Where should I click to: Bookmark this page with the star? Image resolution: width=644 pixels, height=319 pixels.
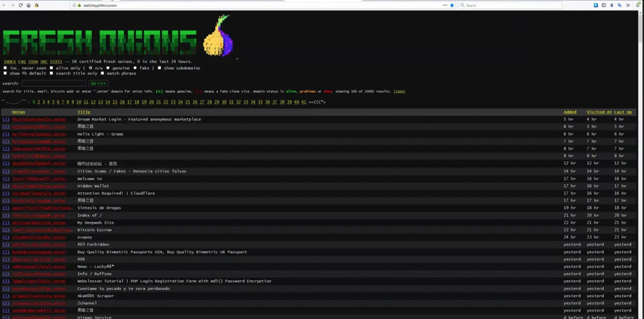[452, 5]
